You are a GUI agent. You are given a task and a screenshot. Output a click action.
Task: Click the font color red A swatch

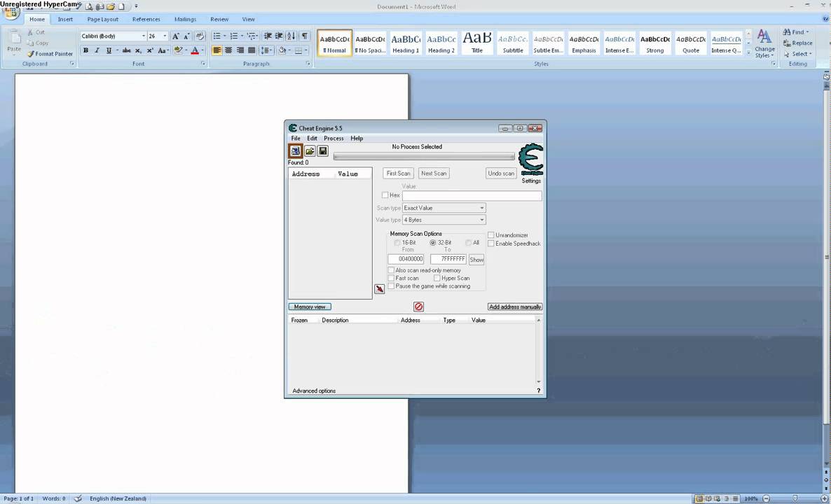[195, 50]
